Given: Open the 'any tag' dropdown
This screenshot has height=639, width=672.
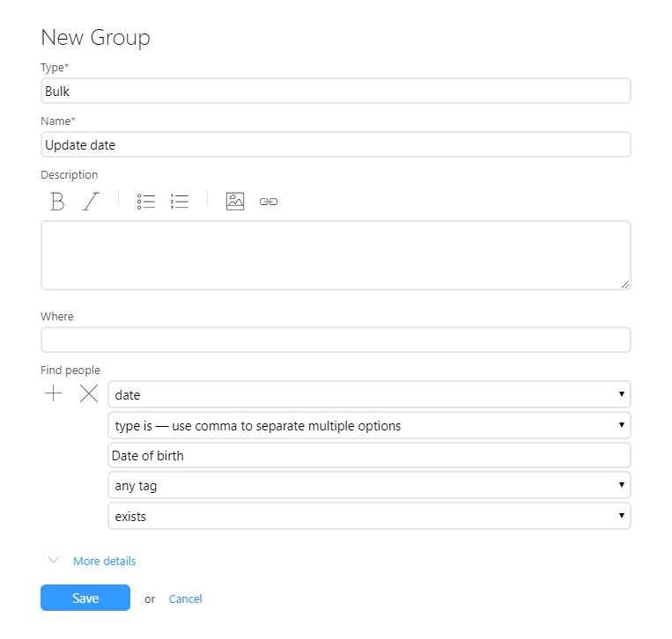Looking at the screenshot, I should (x=369, y=485).
